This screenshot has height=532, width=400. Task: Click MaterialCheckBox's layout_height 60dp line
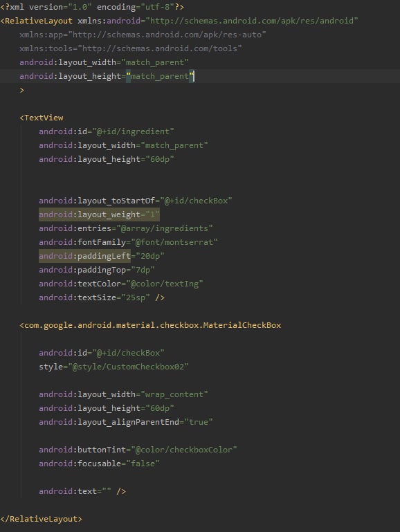(x=106, y=408)
